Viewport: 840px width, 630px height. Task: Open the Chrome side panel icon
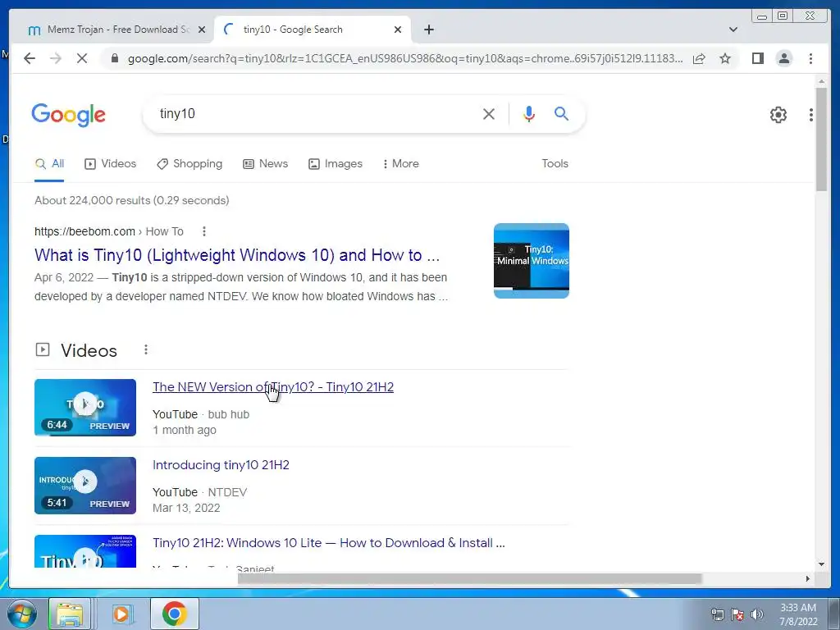click(757, 58)
